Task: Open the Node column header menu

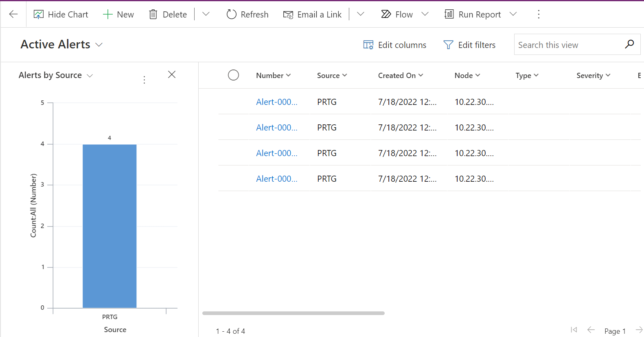Action: click(467, 75)
